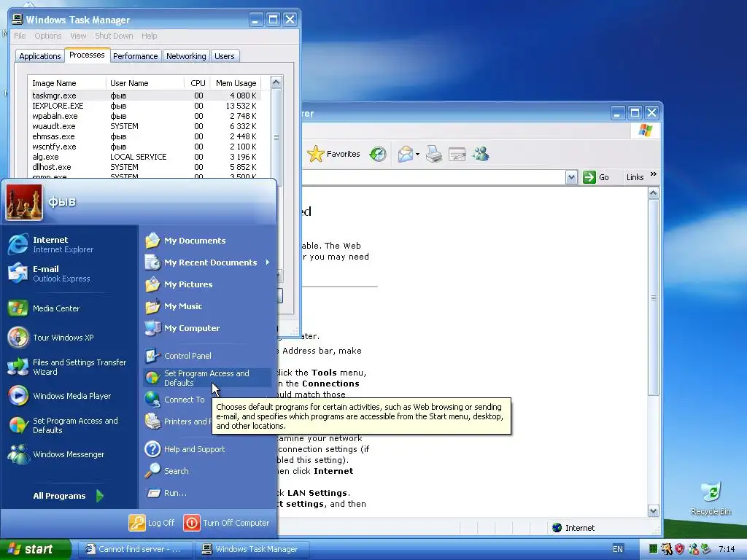Select the wpabaln.exe process row

point(144,116)
